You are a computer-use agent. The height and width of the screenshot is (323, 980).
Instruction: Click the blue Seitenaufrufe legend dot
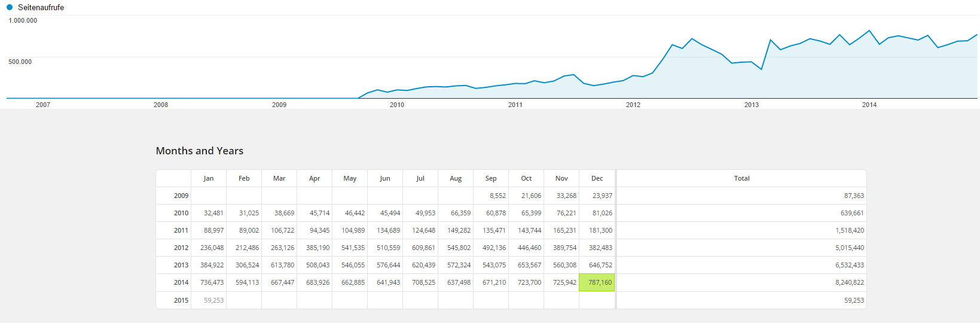(10, 7)
